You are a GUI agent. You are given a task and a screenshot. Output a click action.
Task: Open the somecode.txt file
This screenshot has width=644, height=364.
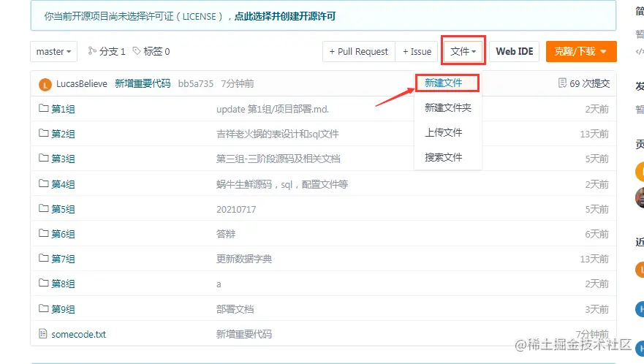[x=78, y=335]
